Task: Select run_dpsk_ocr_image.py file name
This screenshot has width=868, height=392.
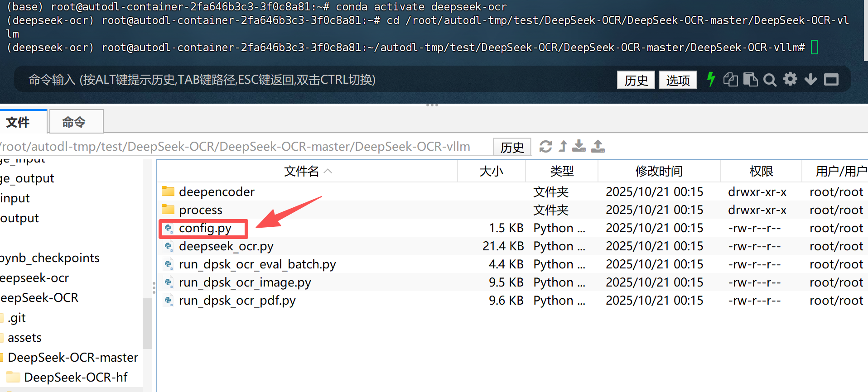Action: [x=245, y=282]
